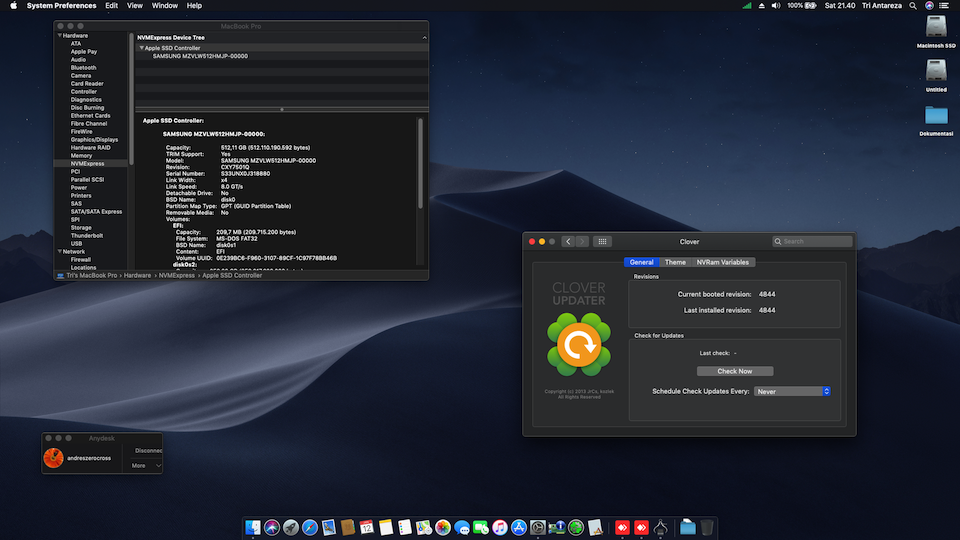
Task: Open FaceTime icon in Dock
Action: pyautogui.click(x=481, y=527)
